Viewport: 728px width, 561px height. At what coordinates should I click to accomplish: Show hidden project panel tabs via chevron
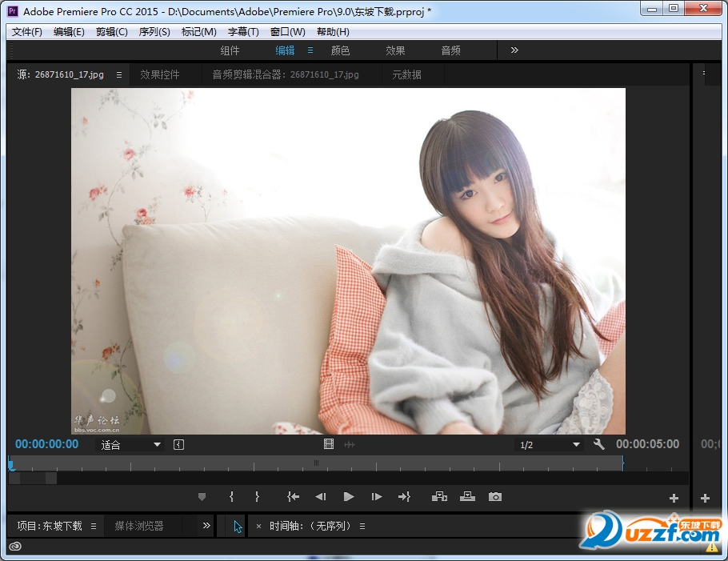(206, 525)
